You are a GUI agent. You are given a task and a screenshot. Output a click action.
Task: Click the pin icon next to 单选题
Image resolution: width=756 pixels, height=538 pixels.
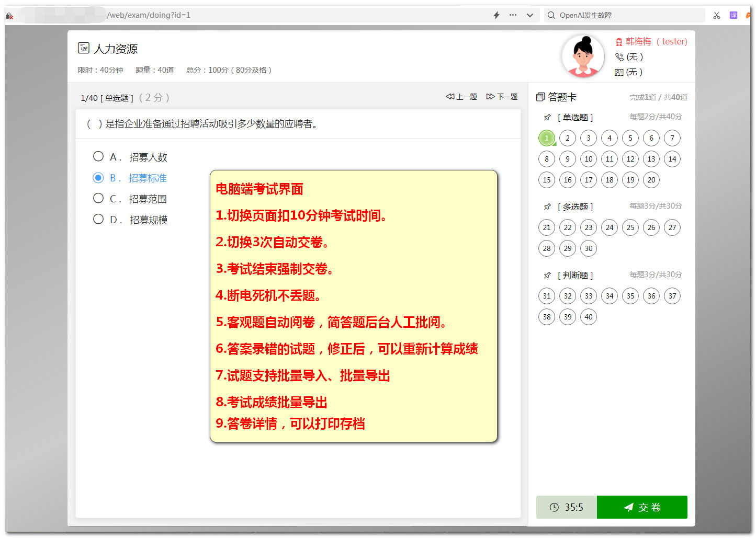547,118
